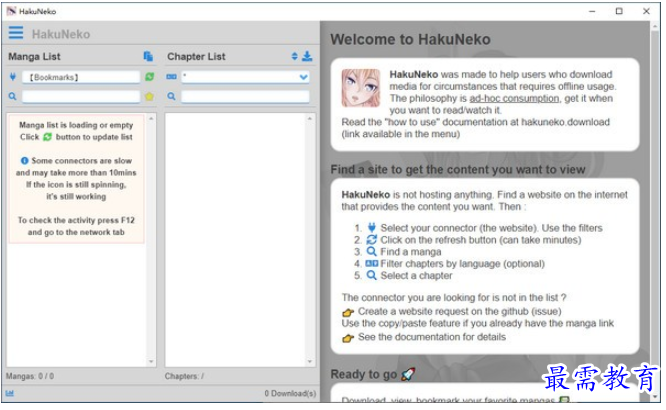The width and height of the screenshot is (666, 410).
Task: Click See the documentation for details
Action: (x=432, y=337)
